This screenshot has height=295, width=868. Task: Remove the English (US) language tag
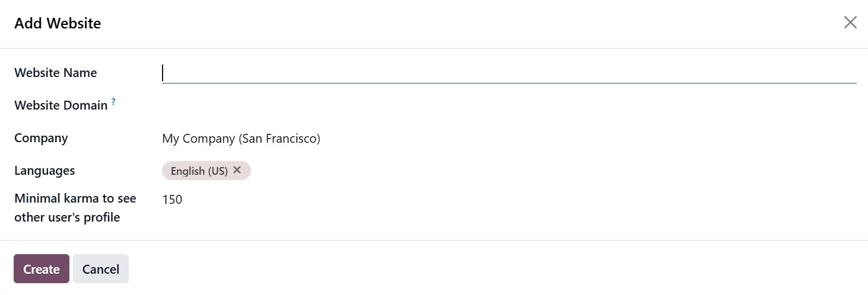[237, 170]
